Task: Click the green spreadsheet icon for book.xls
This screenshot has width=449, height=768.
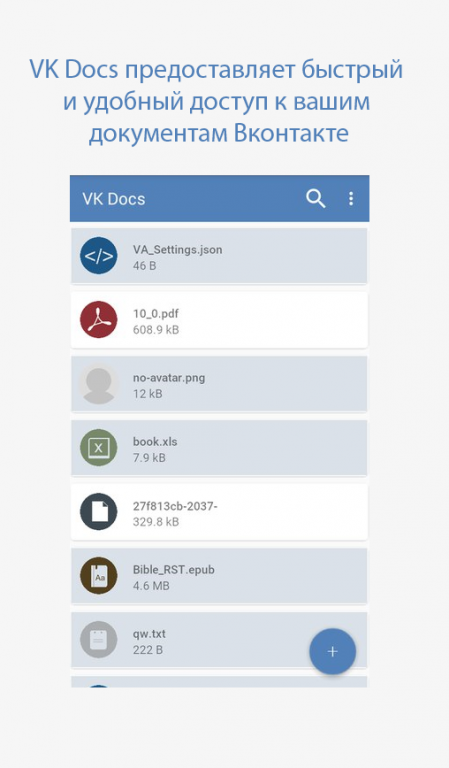Action: click(98, 448)
